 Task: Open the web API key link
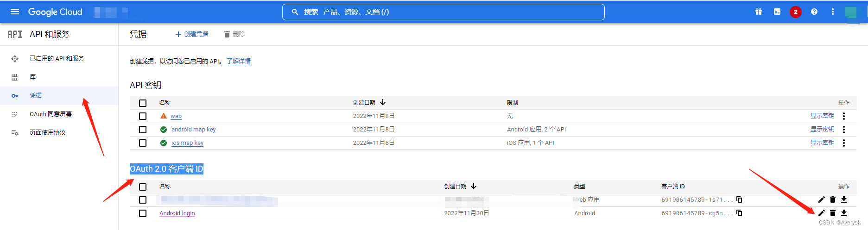(176, 116)
